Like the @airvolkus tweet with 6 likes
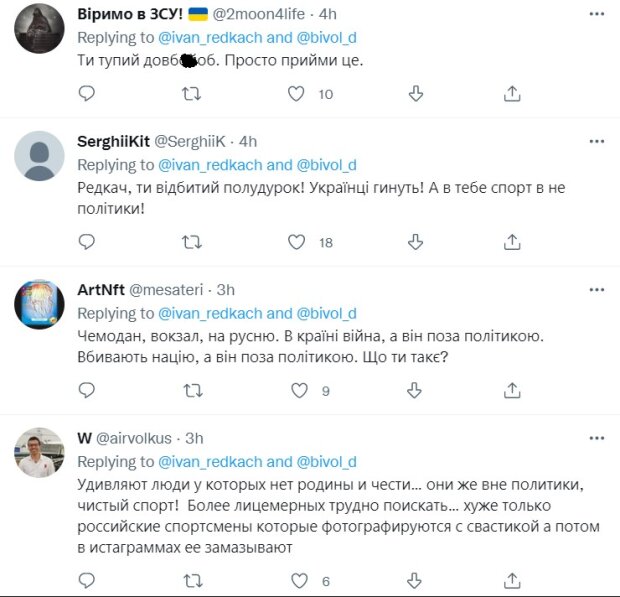The width and height of the screenshot is (620, 597). pyautogui.click(x=296, y=581)
